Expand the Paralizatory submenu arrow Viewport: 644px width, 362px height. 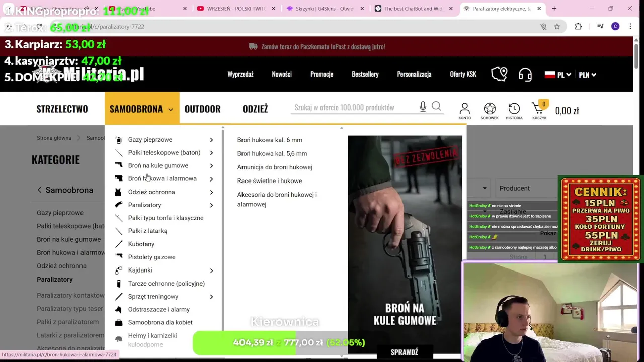[x=211, y=205]
